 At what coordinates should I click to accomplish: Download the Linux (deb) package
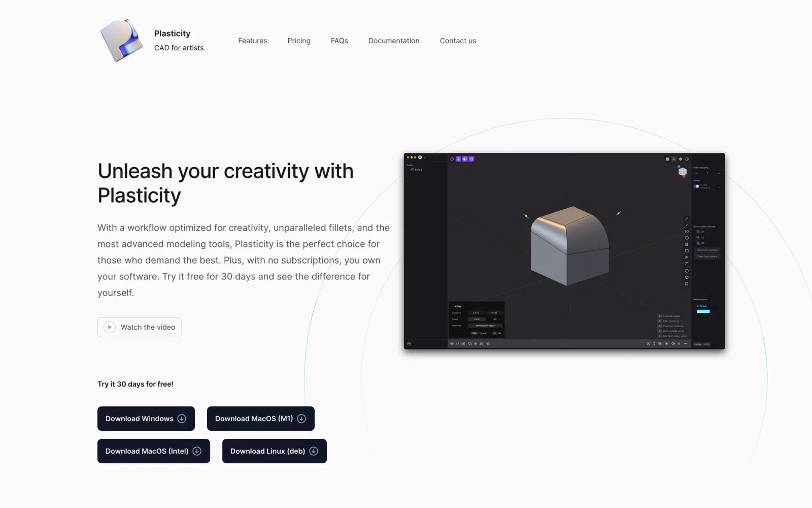tap(275, 451)
